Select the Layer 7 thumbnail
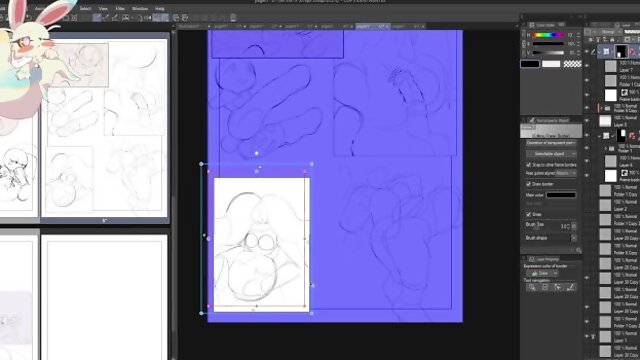 click(611, 66)
